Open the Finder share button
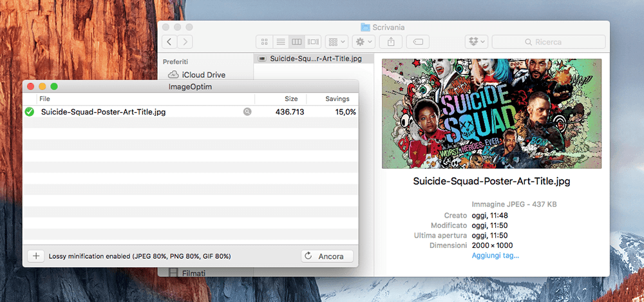This screenshot has width=644, height=302. click(x=391, y=42)
